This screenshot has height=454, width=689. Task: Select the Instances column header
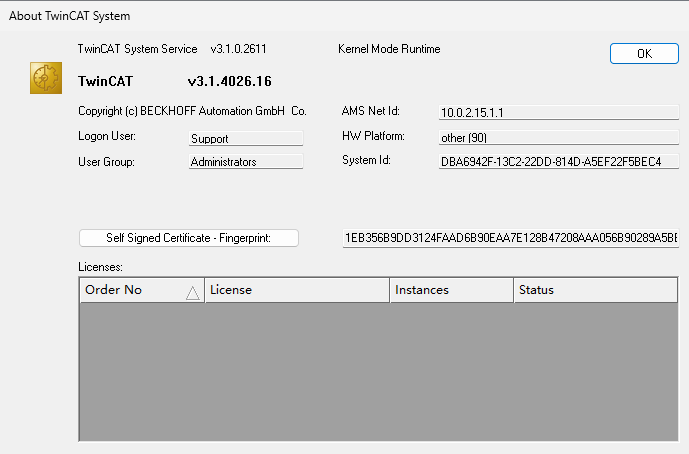pos(451,290)
